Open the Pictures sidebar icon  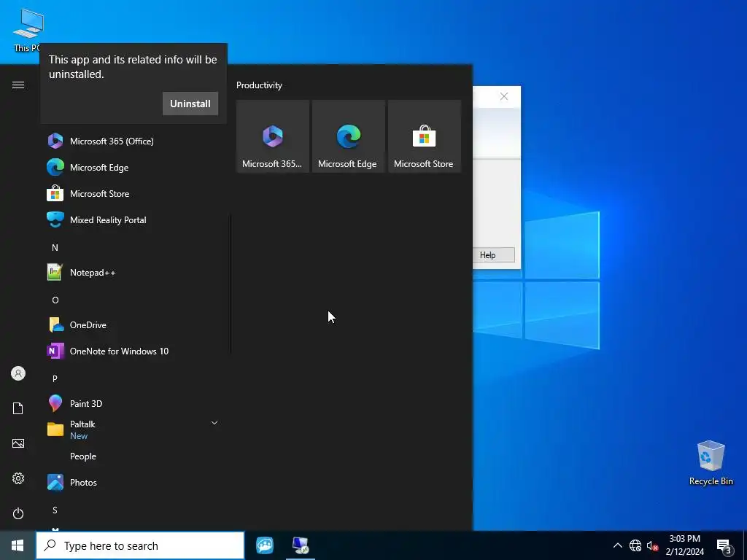(18, 443)
